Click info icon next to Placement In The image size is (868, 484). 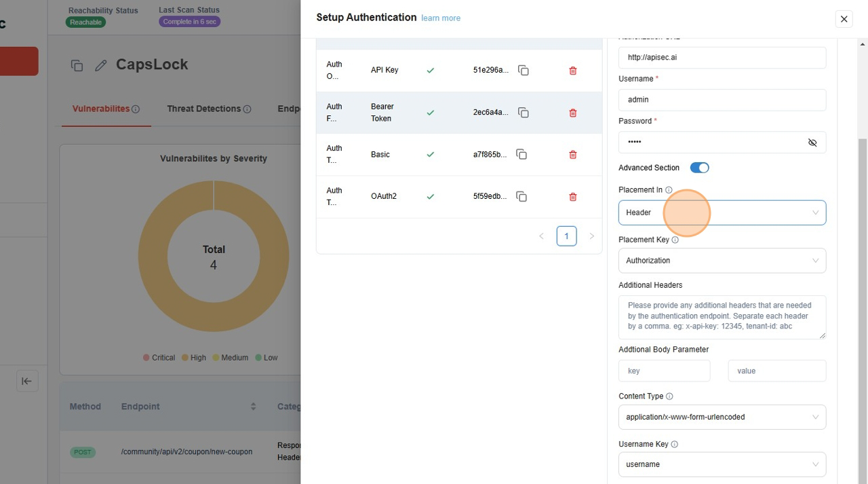coord(669,190)
